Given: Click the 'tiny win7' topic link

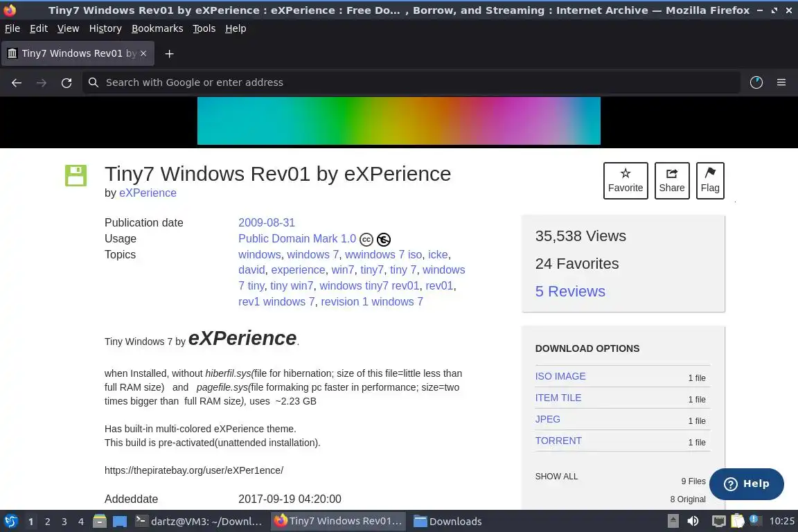Looking at the screenshot, I should (x=292, y=285).
